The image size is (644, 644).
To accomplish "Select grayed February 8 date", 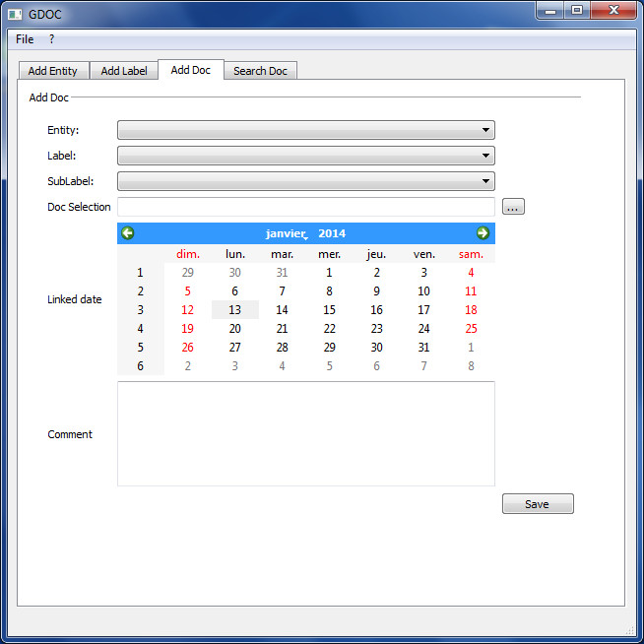I will (x=471, y=366).
